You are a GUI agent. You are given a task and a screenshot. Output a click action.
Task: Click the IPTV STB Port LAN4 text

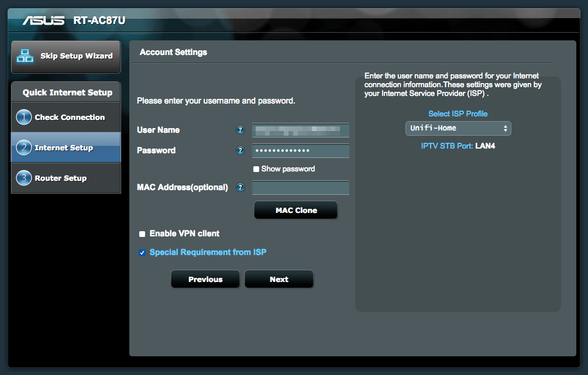[x=458, y=146]
